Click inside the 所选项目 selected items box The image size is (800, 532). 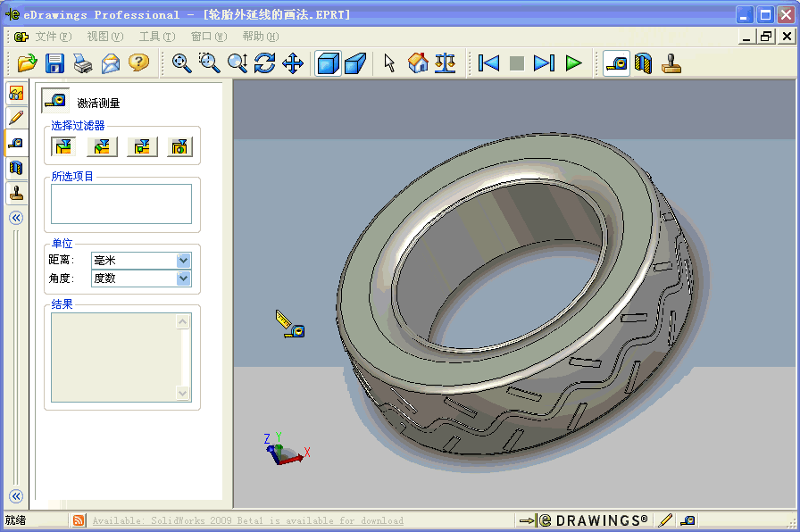pos(121,204)
